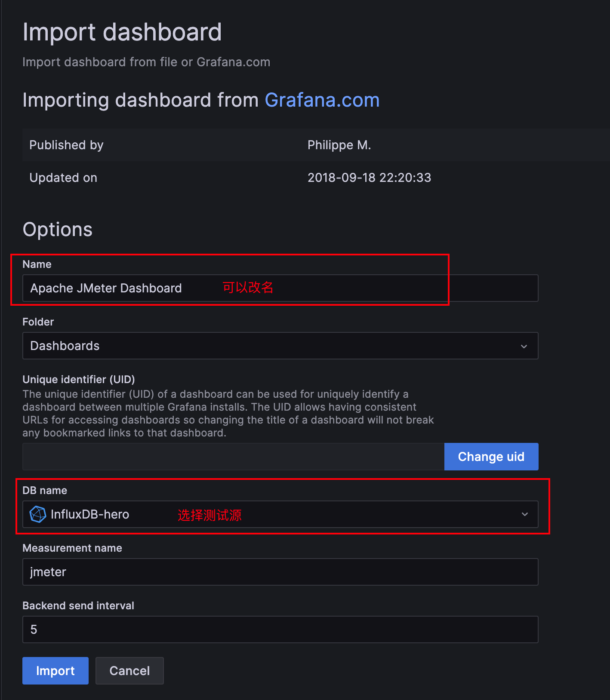Click the Backend send interval field
Screen dimensions: 610x700
280,629
